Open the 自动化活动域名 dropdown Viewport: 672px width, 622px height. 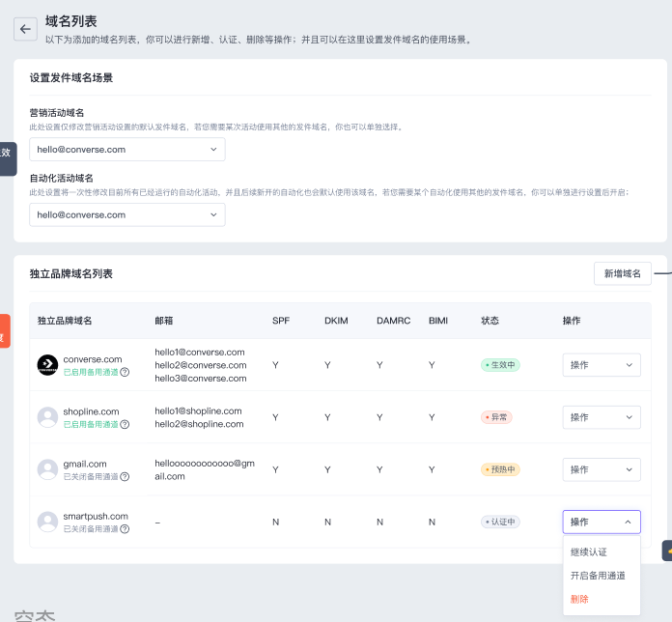click(127, 214)
